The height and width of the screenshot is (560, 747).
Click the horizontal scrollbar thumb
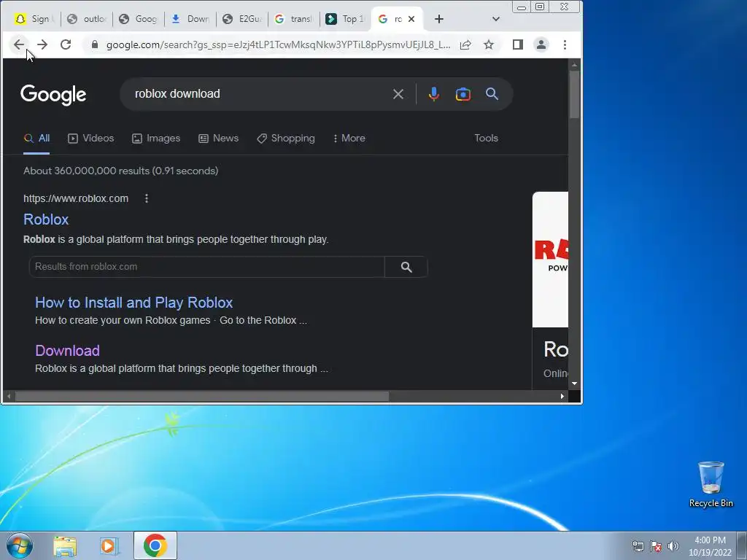202,396
